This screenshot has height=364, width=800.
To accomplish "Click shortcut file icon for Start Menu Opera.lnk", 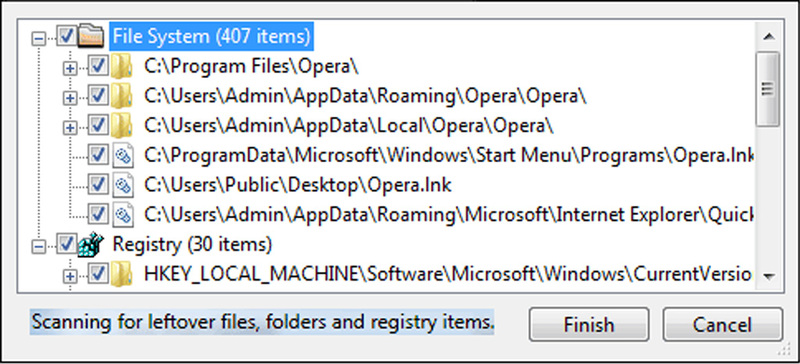I will 122,155.
